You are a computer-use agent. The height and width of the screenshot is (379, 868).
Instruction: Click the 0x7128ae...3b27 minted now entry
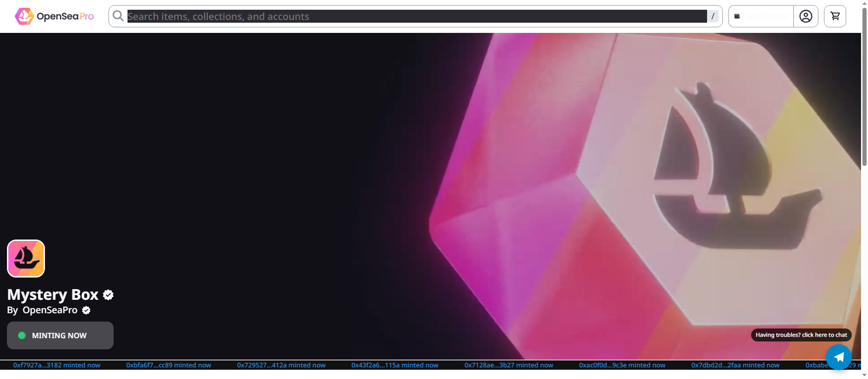509,365
